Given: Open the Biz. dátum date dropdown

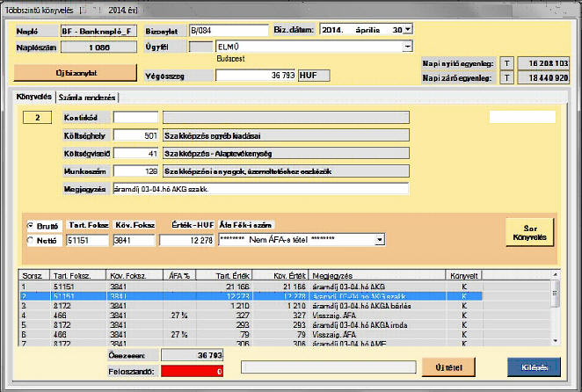Looking at the screenshot, I should 408,29.
